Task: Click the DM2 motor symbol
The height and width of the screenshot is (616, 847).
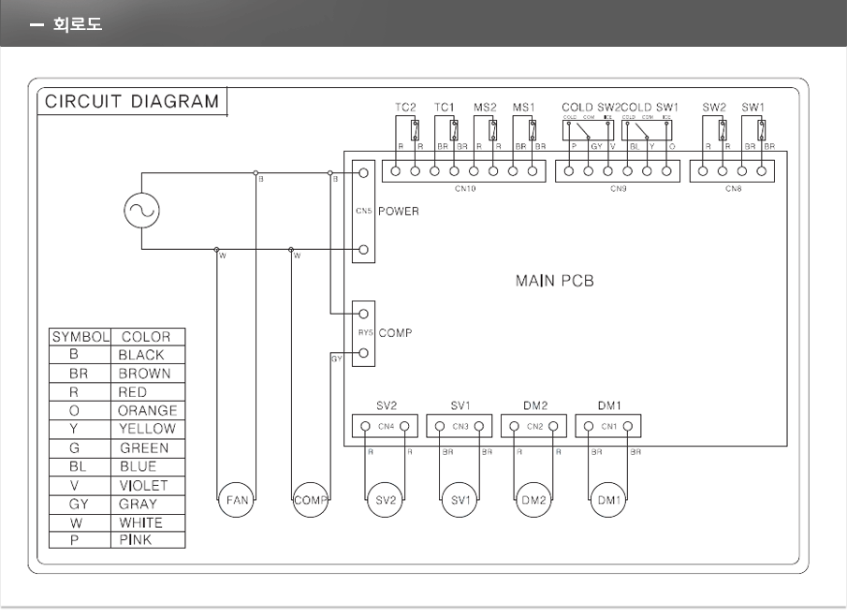Action: [x=533, y=501]
